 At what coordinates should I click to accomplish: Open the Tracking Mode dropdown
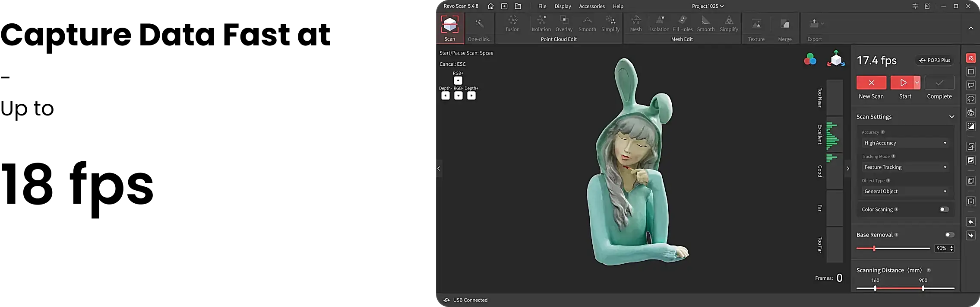905,167
